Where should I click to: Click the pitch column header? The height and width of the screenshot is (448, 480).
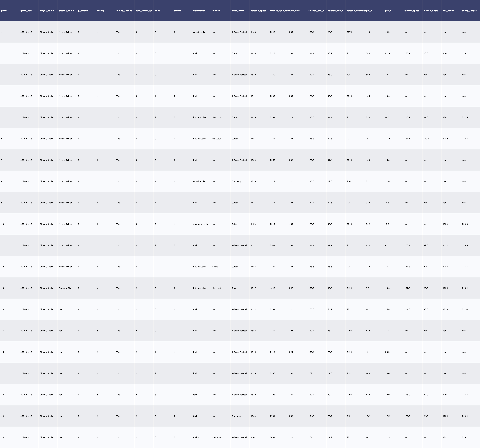click(x=4, y=11)
